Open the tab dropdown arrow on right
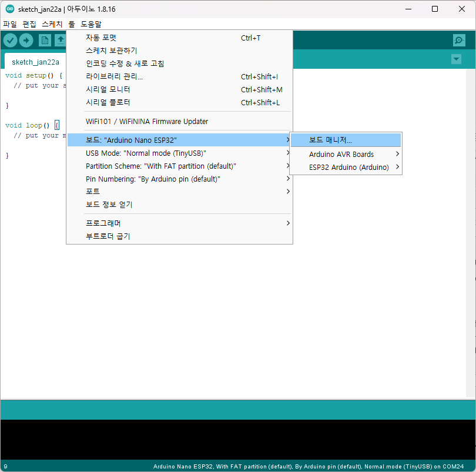476x472 pixels. tap(456, 59)
